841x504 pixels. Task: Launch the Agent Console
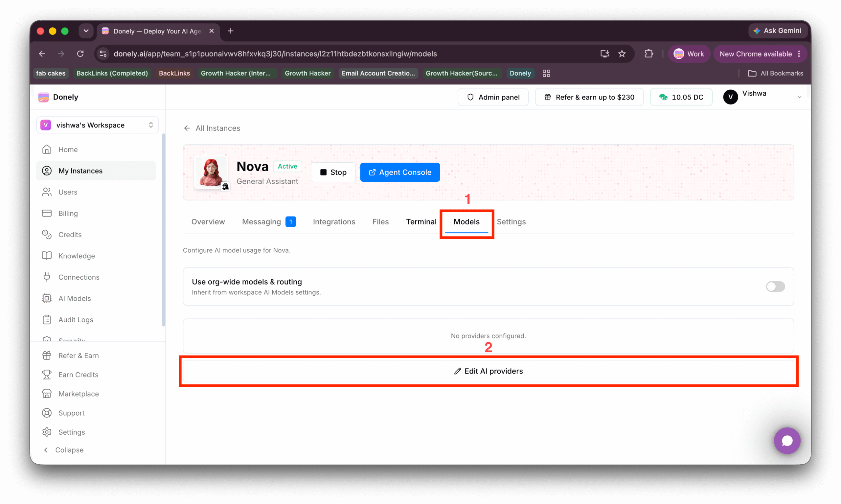coord(399,172)
